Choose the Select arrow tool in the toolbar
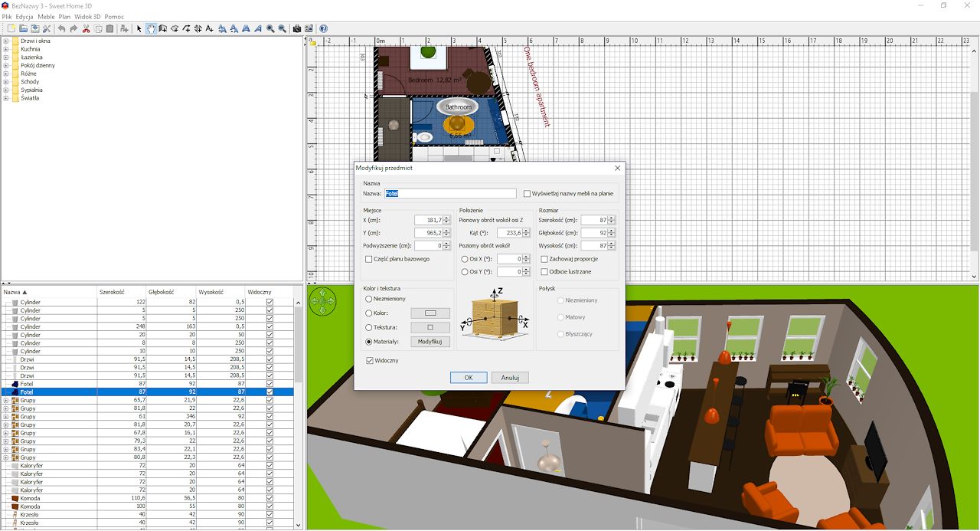 coord(139,28)
